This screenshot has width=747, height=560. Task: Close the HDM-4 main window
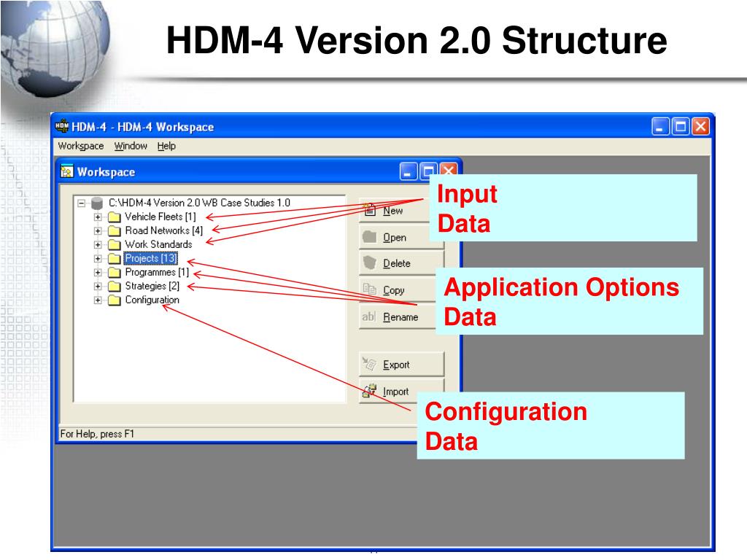[x=700, y=127]
